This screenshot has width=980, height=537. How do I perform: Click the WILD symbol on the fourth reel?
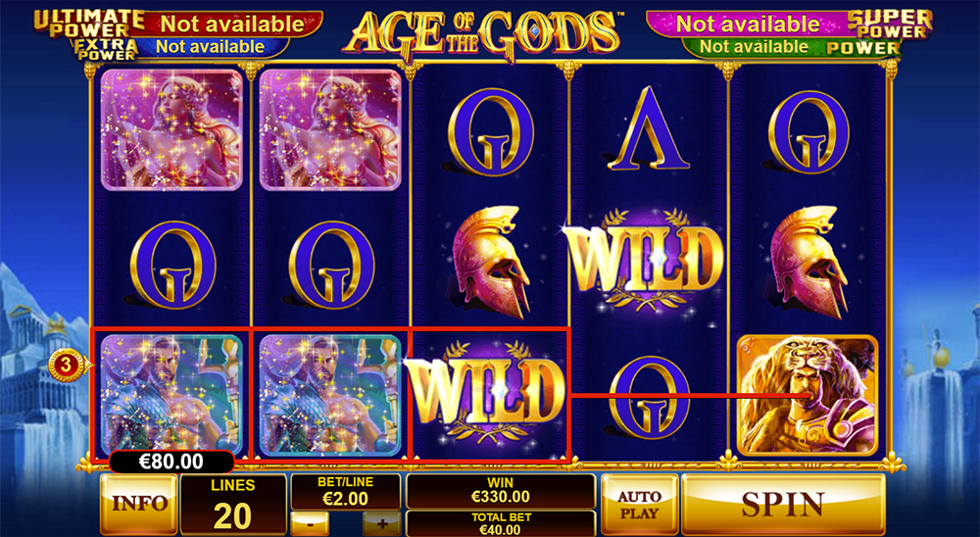click(x=648, y=259)
